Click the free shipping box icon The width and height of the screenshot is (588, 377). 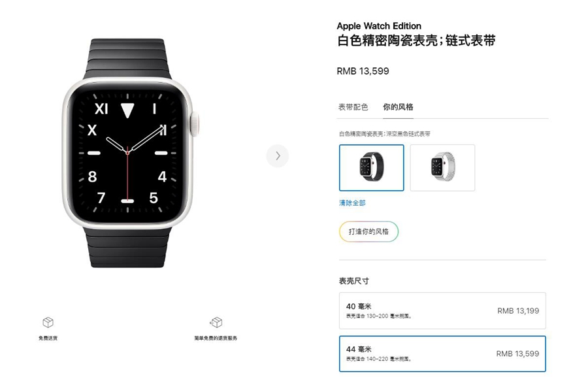click(48, 322)
